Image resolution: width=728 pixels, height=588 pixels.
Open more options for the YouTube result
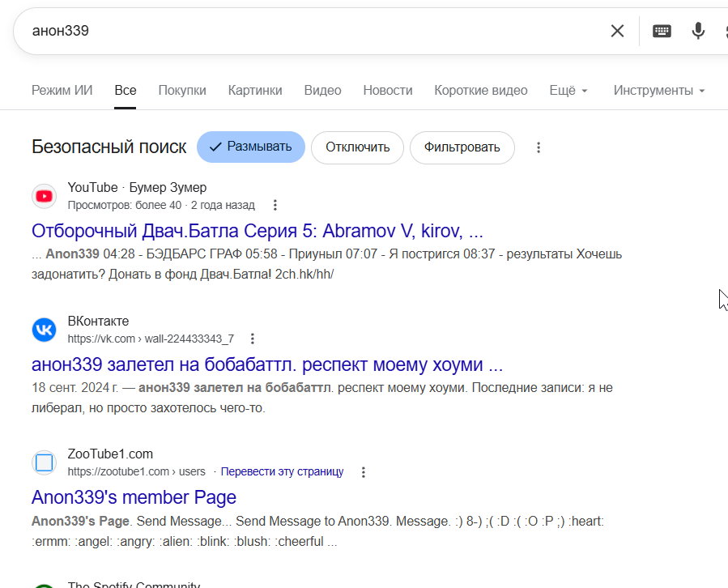click(x=275, y=205)
